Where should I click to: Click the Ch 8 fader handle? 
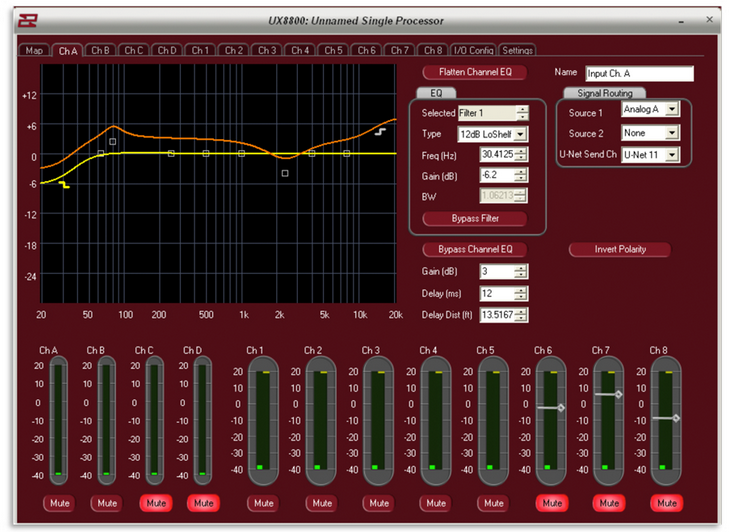[x=675, y=418]
